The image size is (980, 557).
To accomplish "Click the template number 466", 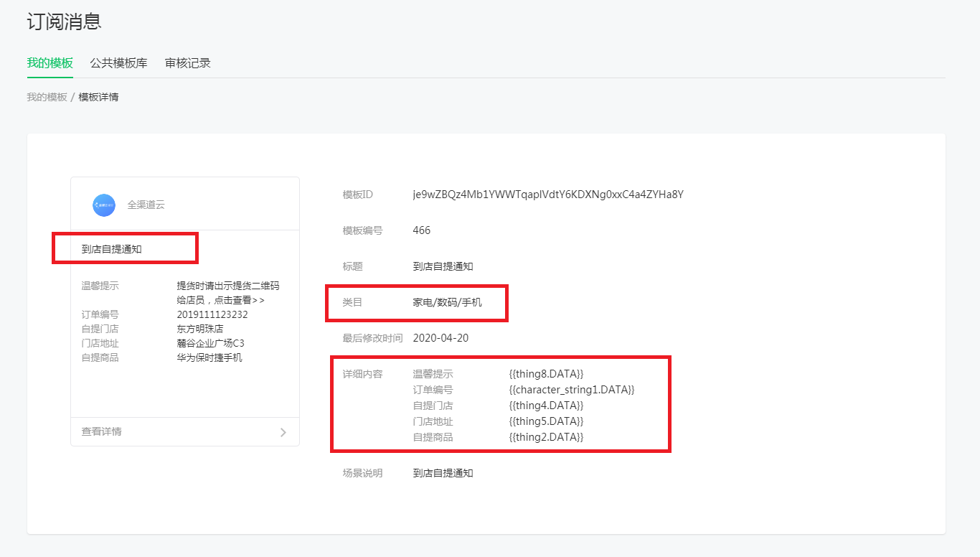I will coord(421,230).
